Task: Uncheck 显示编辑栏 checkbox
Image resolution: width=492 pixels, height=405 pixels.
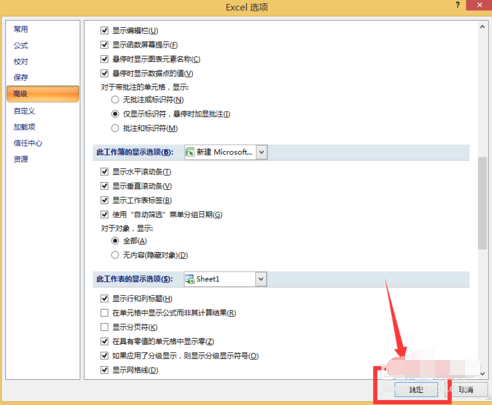Action: [104, 31]
